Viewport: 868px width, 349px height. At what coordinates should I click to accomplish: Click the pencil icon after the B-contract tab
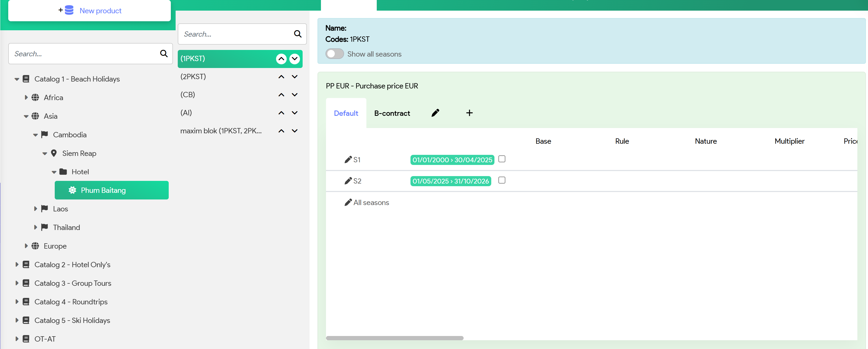(x=435, y=113)
